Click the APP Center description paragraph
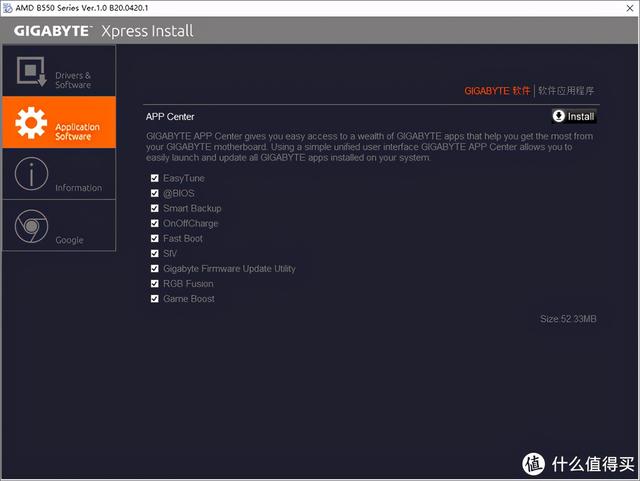640x481 pixels. tap(369, 147)
